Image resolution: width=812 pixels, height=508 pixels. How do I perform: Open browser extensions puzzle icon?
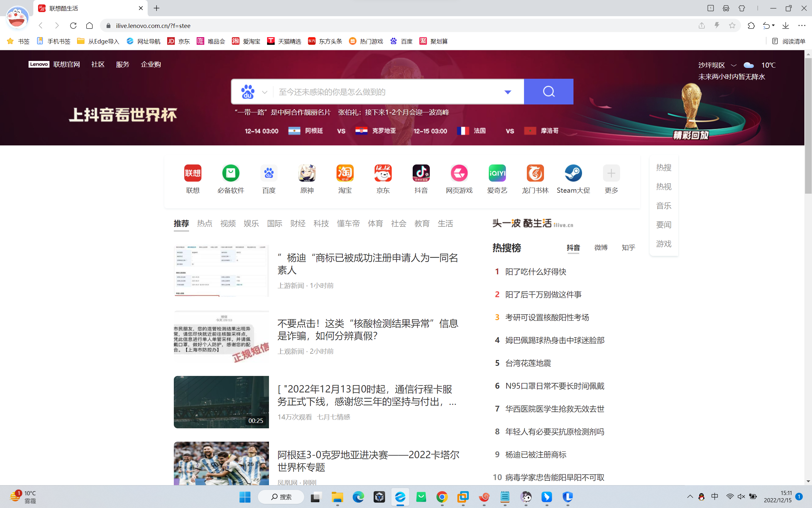point(751,25)
